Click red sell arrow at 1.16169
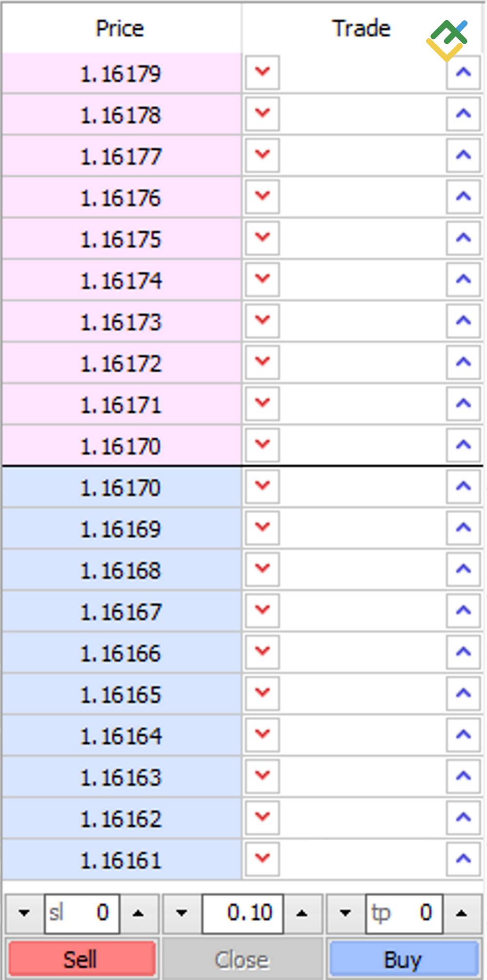Image resolution: width=487 pixels, height=980 pixels. tap(262, 527)
